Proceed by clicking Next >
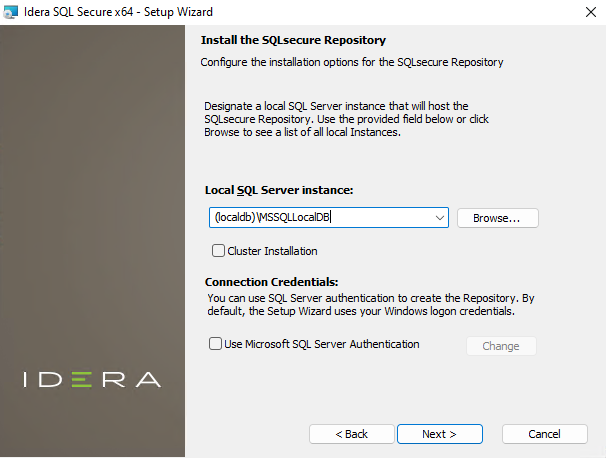Screen dimensions: 606x458 (439, 434)
